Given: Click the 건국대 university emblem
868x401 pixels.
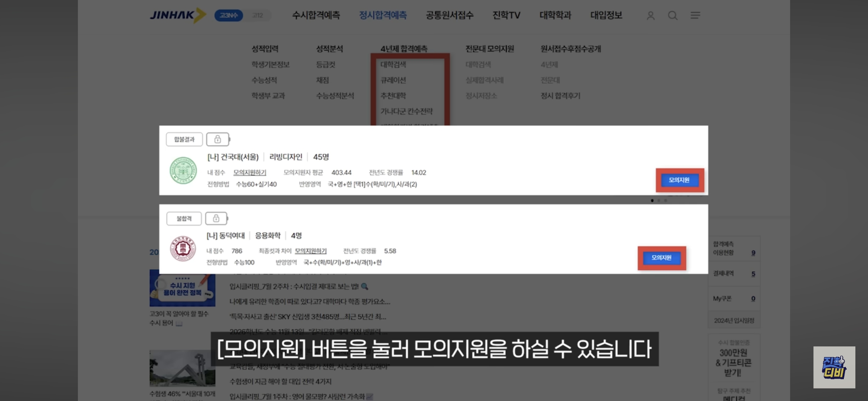Looking at the screenshot, I should point(183,170).
